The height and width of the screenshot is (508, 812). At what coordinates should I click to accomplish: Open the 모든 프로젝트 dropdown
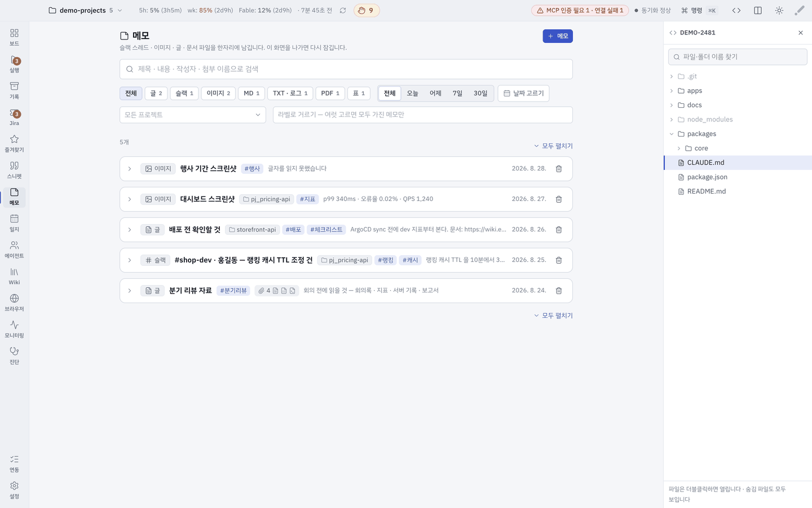193,115
